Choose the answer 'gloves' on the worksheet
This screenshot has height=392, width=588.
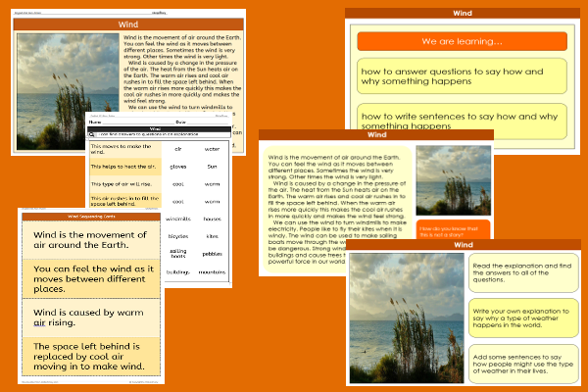(178, 167)
